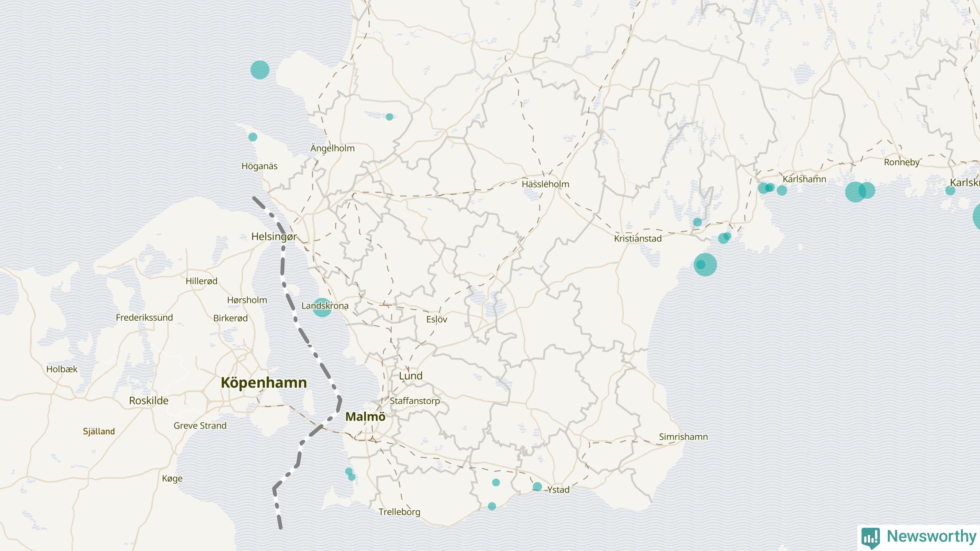The height and width of the screenshot is (551, 980).
Task: Click the teal dot west of Karlskrona label
Action: pos(950,190)
